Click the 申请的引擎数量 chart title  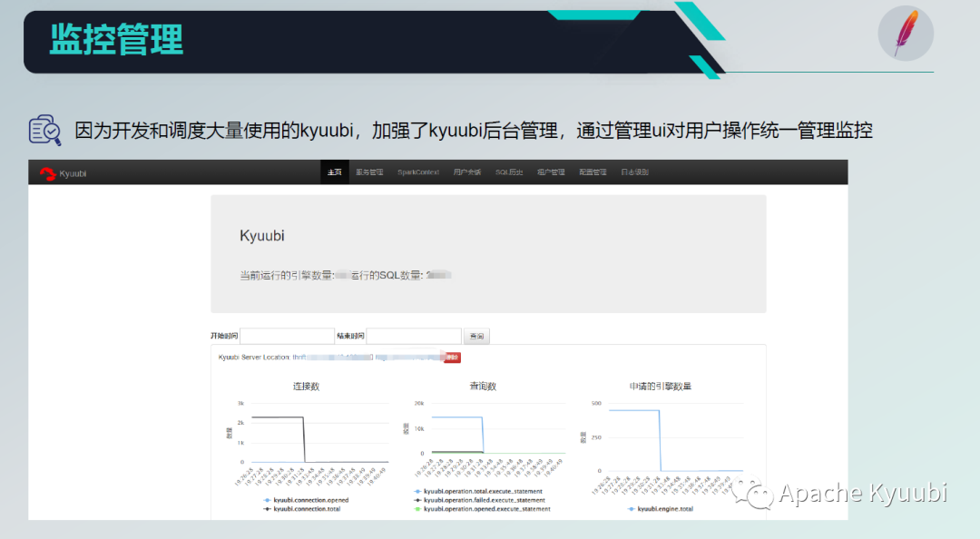coord(660,387)
